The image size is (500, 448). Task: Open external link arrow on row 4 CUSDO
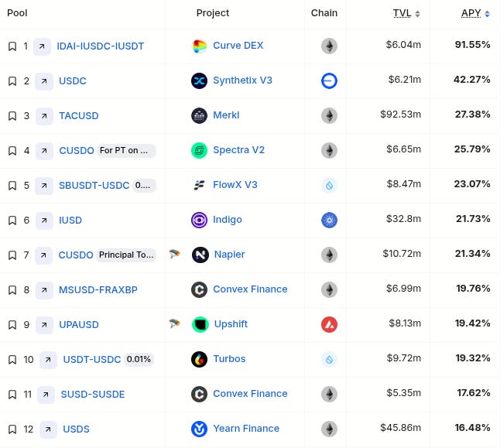(x=44, y=151)
